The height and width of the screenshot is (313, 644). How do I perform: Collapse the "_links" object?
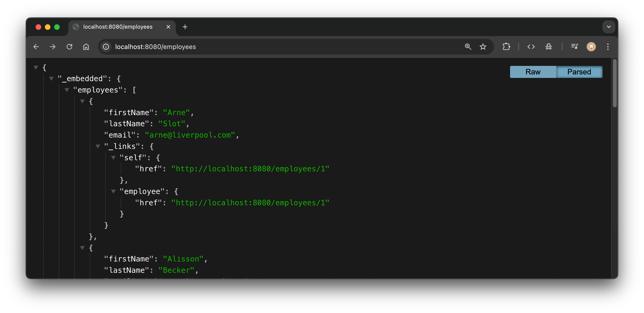click(98, 146)
